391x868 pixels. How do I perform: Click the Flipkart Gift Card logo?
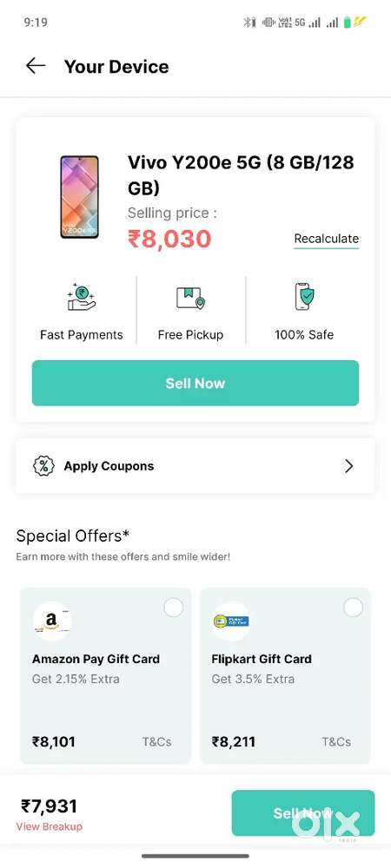click(x=231, y=621)
